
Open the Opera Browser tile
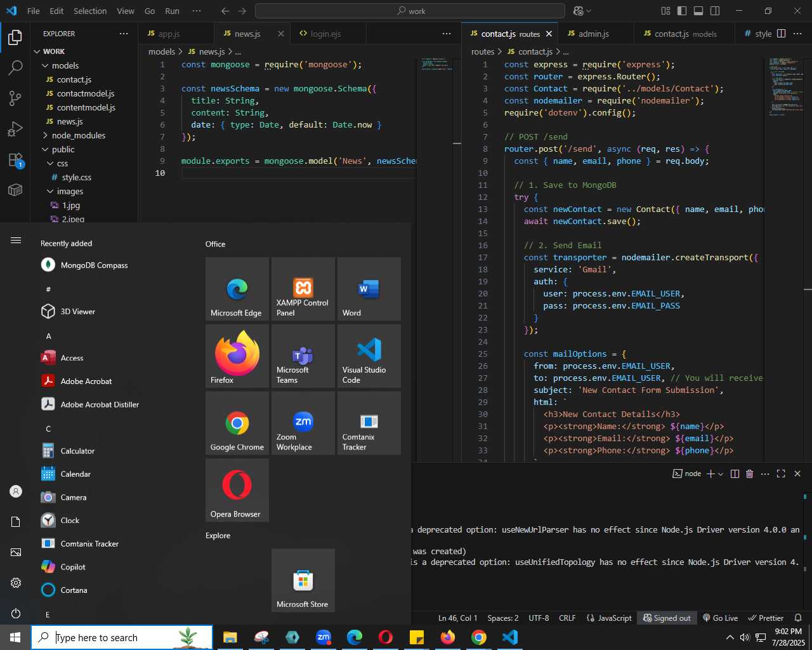(x=237, y=490)
